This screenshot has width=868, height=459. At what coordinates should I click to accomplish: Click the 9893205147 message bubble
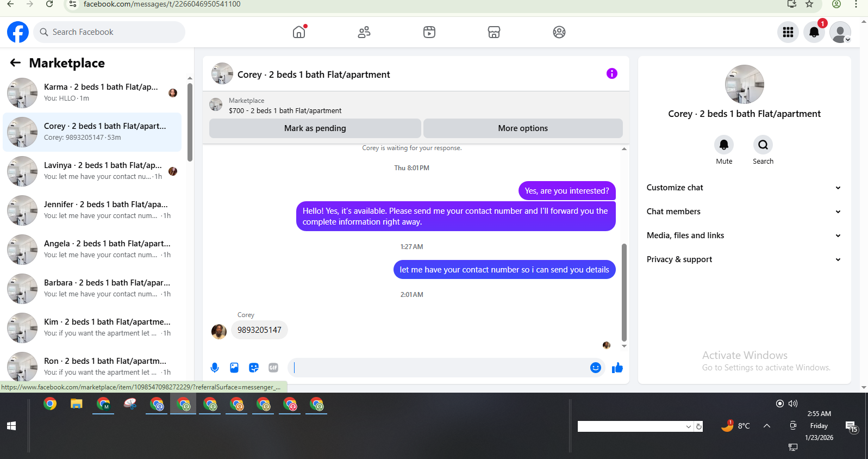pyautogui.click(x=259, y=330)
